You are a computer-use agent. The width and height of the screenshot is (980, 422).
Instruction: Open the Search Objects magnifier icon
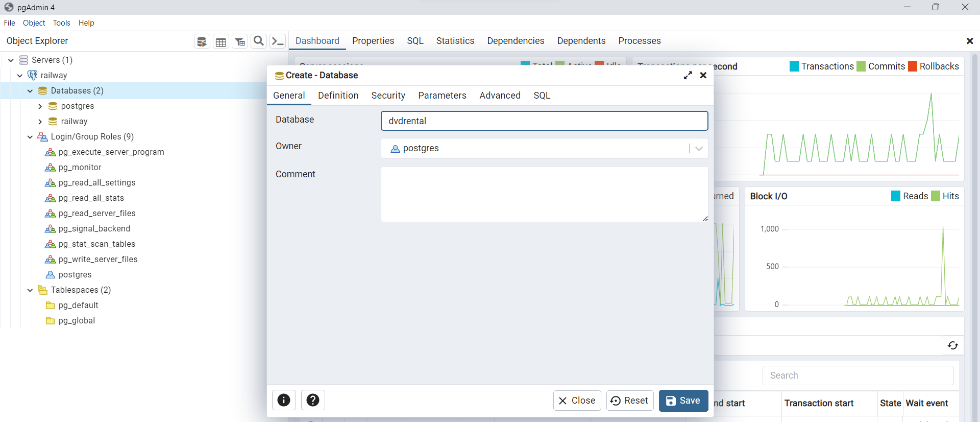click(x=259, y=41)
